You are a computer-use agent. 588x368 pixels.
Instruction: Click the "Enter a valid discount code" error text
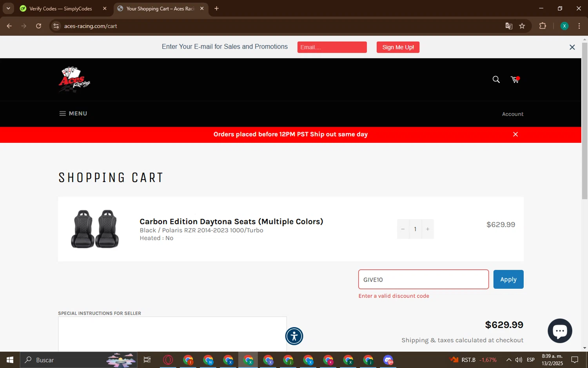(394, 296)
